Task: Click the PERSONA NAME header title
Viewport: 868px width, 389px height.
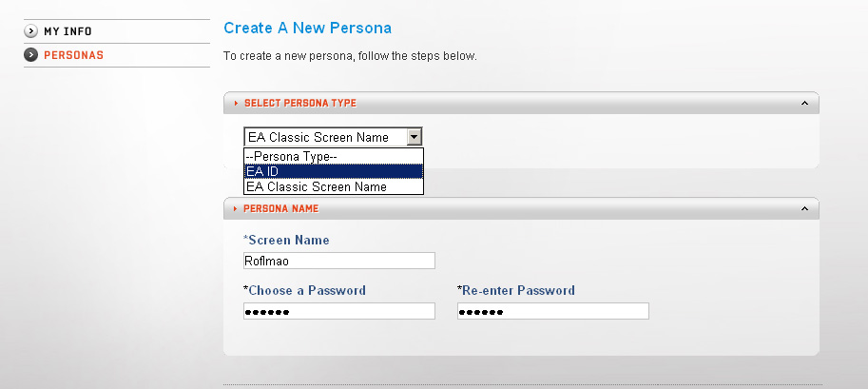Action: pyautogui.click(x=280, y=208)
